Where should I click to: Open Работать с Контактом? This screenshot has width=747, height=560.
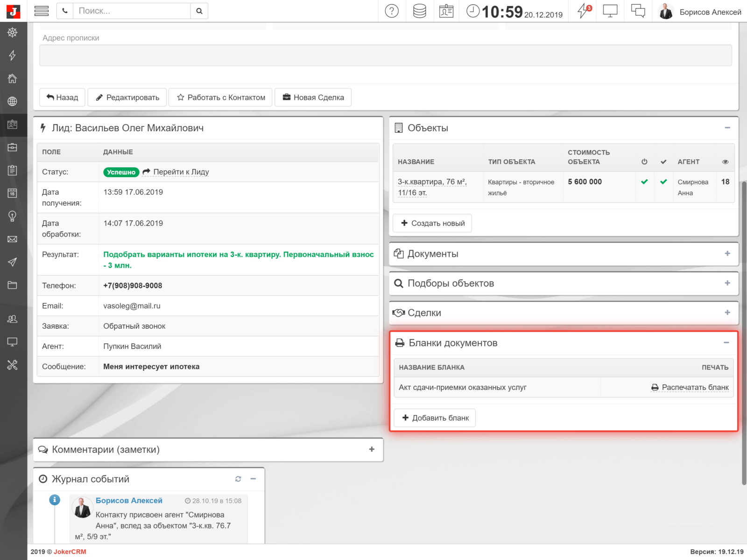pos(220,97)
